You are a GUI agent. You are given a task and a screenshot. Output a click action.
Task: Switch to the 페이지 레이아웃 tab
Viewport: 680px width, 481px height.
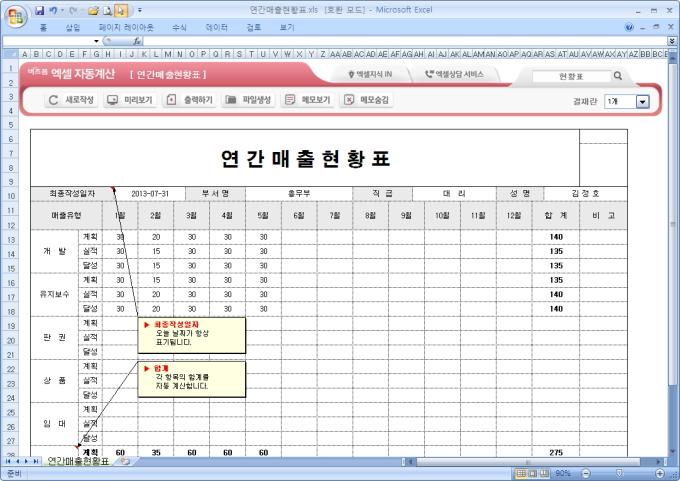(x=126, y=27)
